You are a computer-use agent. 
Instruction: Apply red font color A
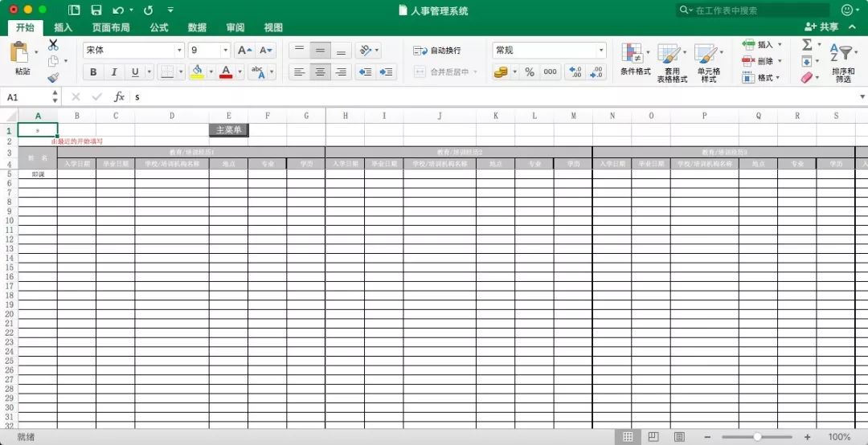(x=225, y=71)
